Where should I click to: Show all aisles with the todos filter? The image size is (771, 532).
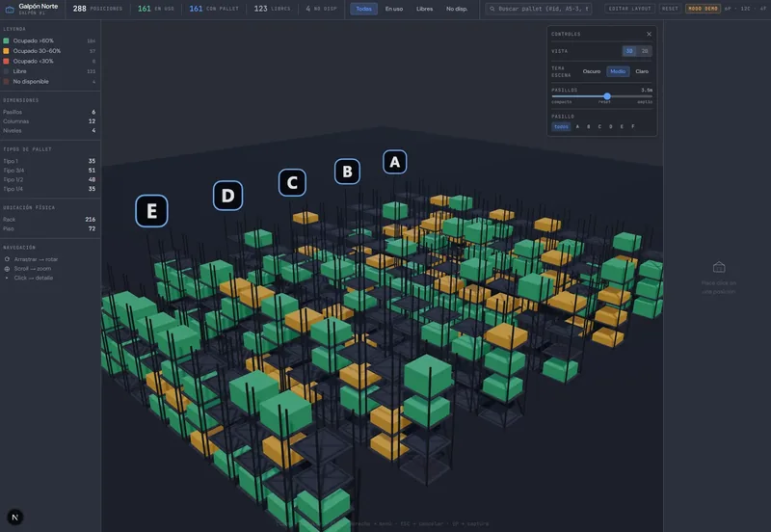click(x=561, y=127)
